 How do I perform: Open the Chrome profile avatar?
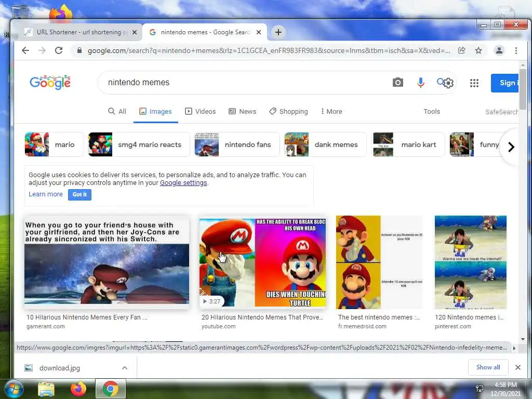[499, 50]
